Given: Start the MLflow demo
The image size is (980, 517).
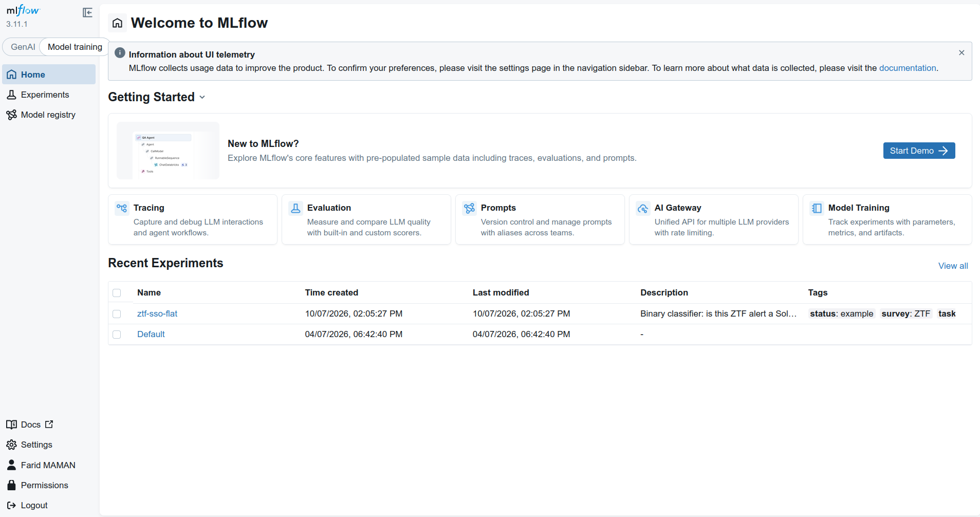Looking at the screenshot, I should pos(919,151).
